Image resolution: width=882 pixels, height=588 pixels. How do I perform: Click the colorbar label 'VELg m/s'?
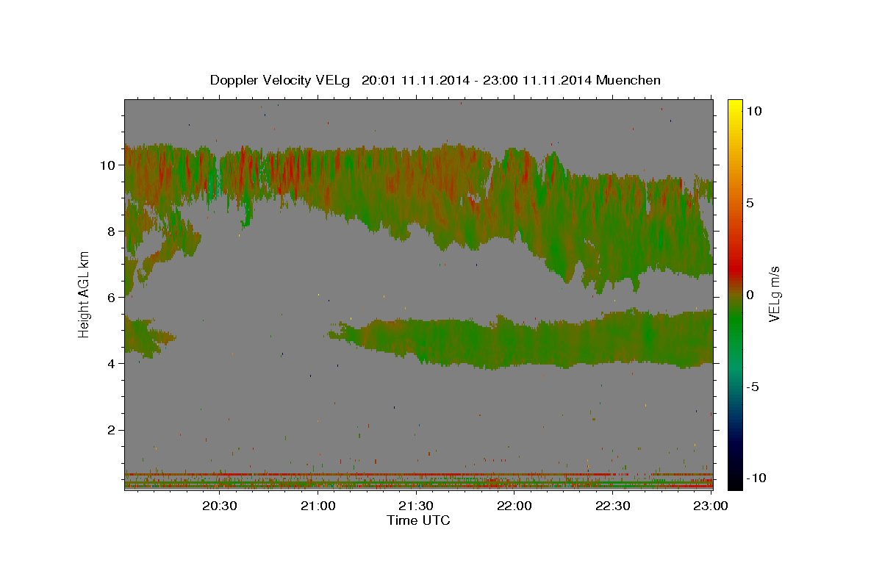[774, 295]
